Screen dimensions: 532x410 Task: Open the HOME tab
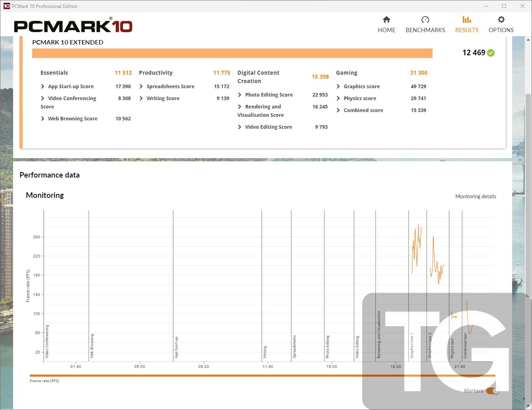coord(386,25)
